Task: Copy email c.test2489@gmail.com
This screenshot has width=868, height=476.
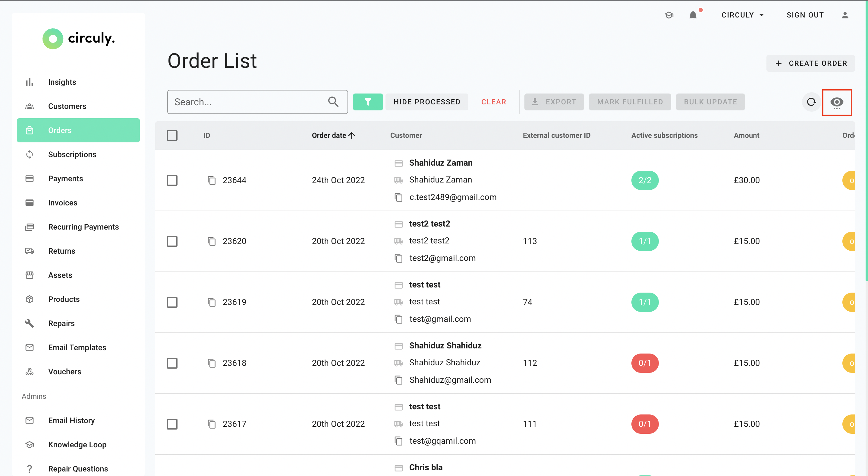Action: (x=399, y=197)
